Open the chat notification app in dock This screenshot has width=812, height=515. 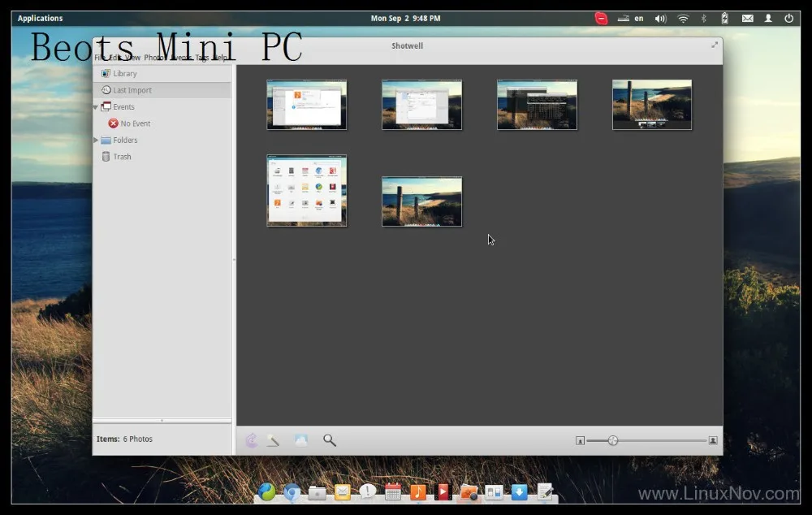pos(368,491)
